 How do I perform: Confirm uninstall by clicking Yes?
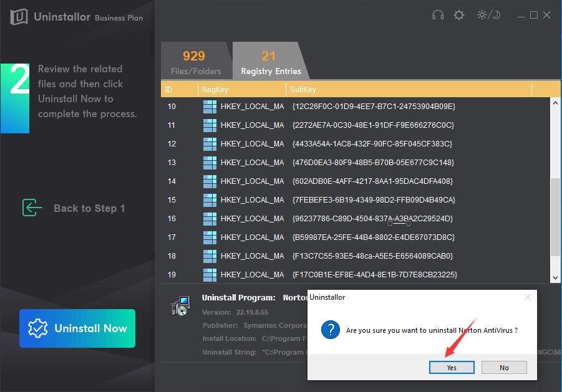click(452, 367)
